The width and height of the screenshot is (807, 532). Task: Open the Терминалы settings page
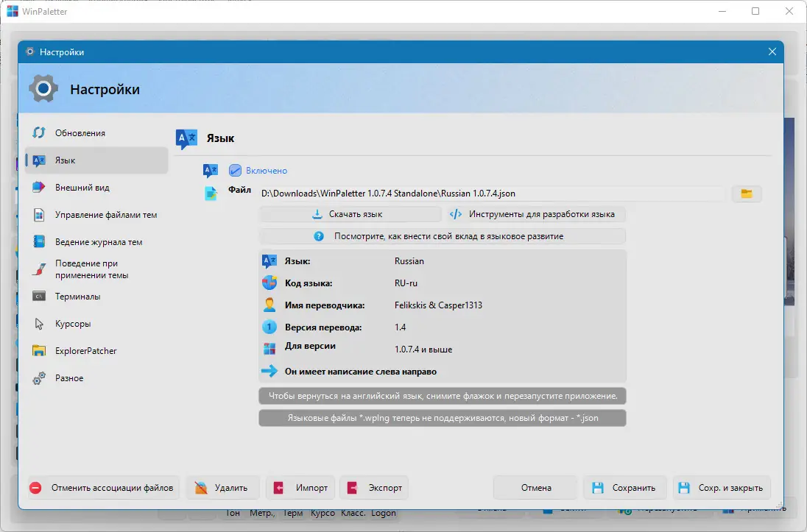[96, 297]
